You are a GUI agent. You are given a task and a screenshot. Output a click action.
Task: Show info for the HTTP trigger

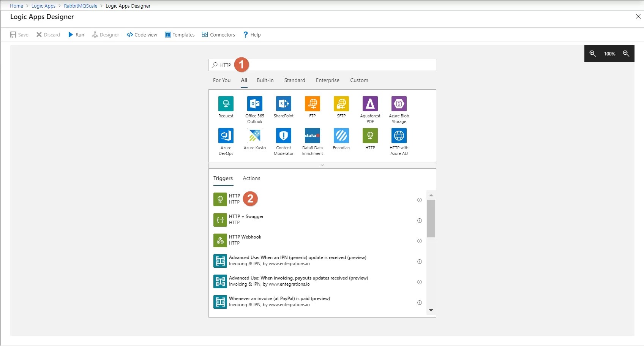[x=420, y=200]
